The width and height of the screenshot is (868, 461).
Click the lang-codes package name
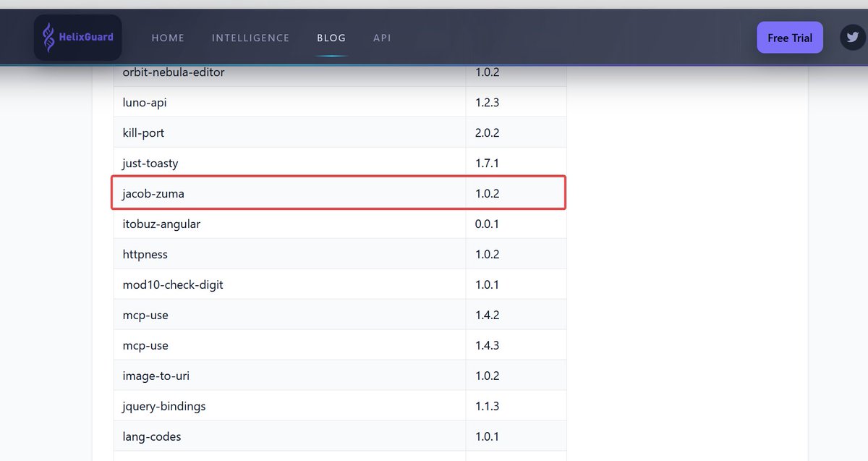click(x=152, y=437)
